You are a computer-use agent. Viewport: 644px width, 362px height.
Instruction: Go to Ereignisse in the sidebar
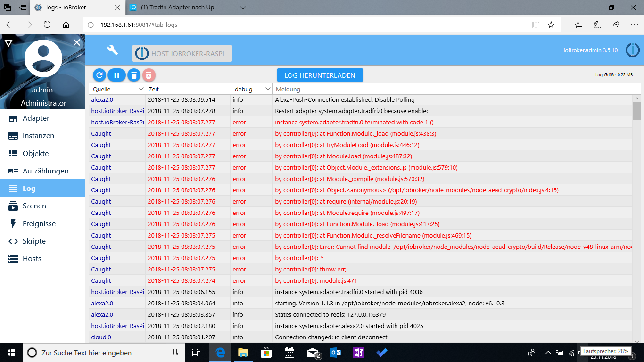coord(42,224)
